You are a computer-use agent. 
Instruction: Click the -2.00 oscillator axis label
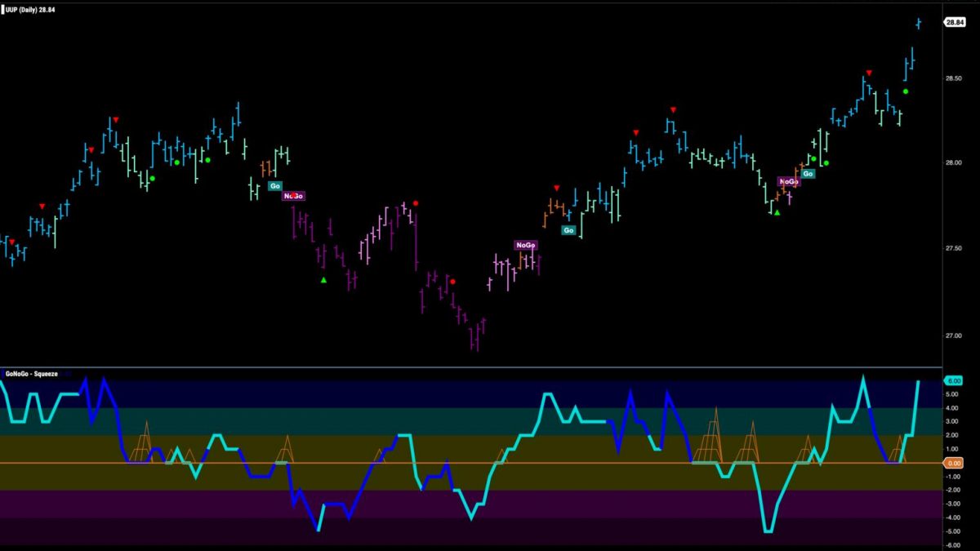point(953,490)
